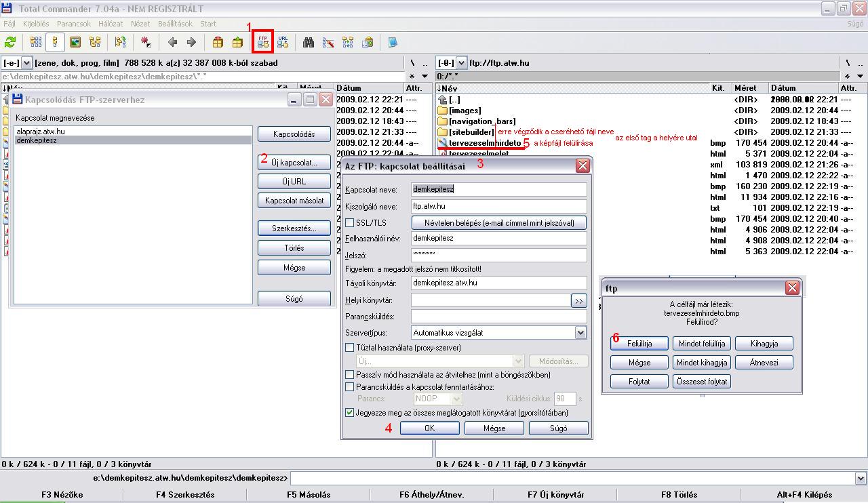Click the green refresh arrows icon
868x503 pixels.
point(10,42)
